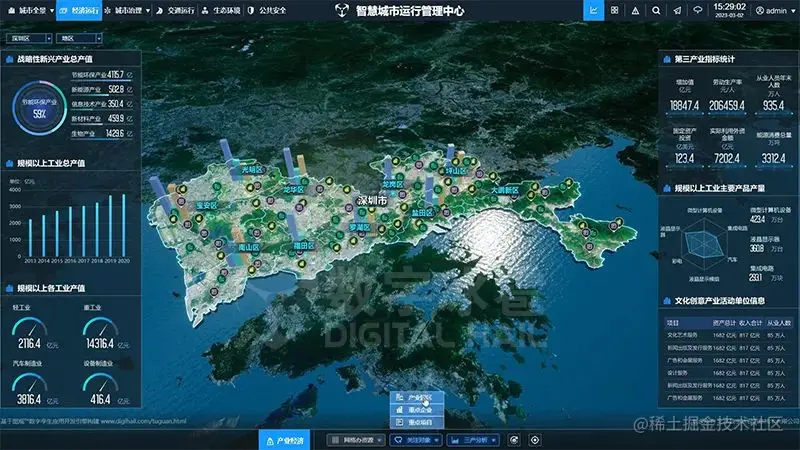
Task: Click the 416.4 设备制造业 gauge value
Action: pyautogui.click(x=100, y=399)
